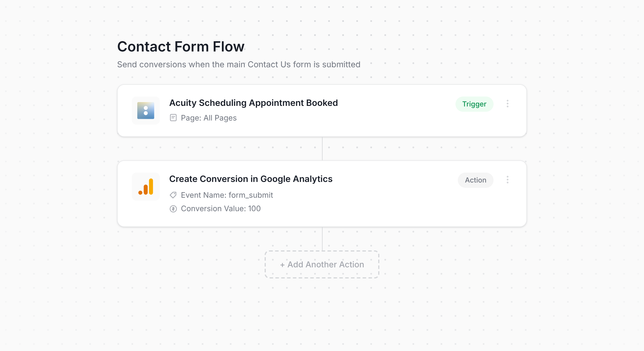
Task: Click the coin icon next to Conversion Value
Action: pos(173,208)
